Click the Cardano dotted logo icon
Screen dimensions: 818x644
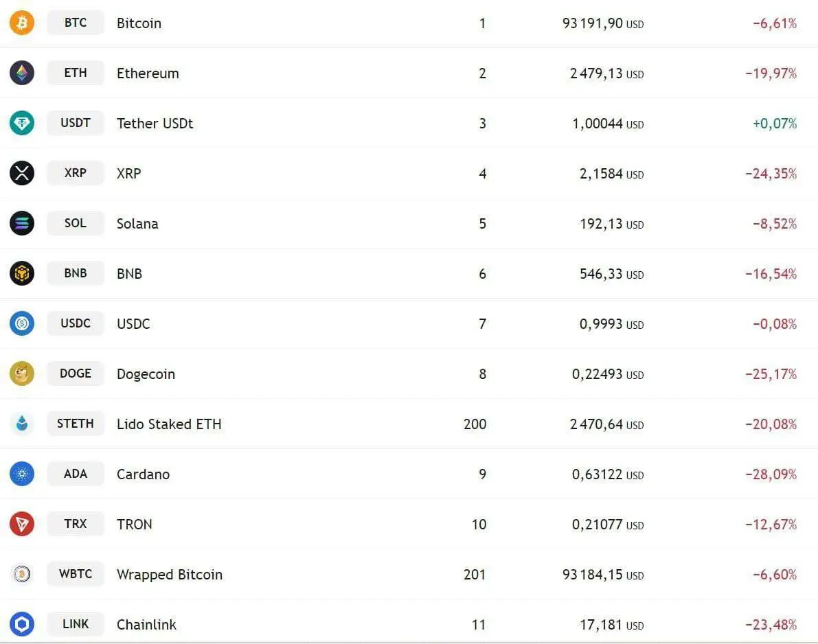22,474
